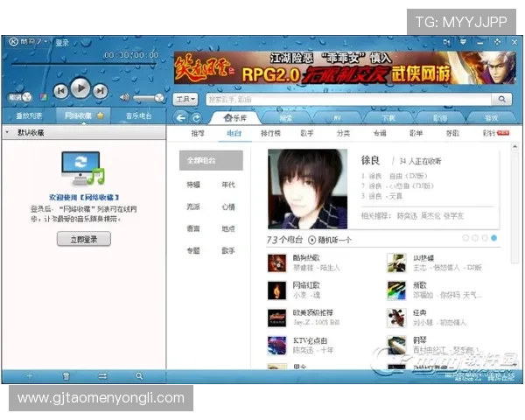Screen dimensions: 525x420
Task: Select the 电台 sub-tab
Action: point(234,133)
